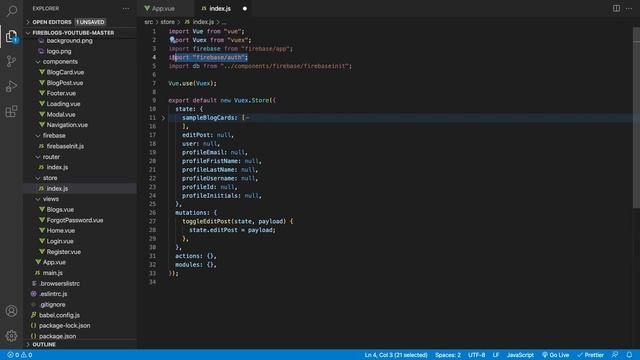The width and height of the screenshot is (640, 360).
Task: Change language mode via JavaScript status
Action: coord(520,355)
